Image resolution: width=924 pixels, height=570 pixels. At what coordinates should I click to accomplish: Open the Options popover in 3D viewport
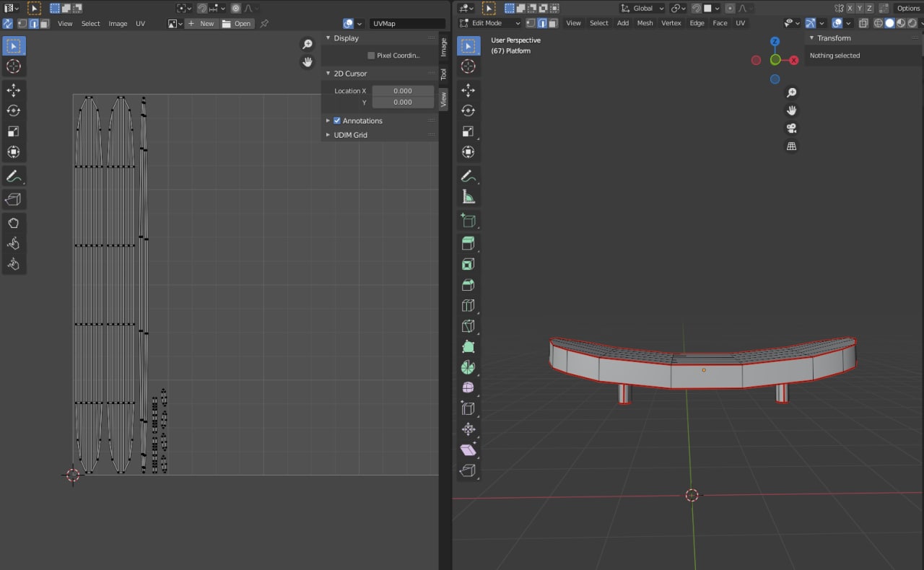click(x=908, y=8)
